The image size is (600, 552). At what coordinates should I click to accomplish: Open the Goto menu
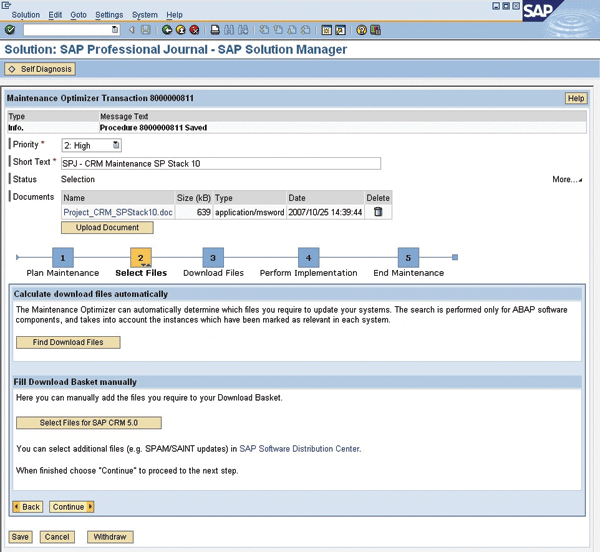click(x=78, y=15)
